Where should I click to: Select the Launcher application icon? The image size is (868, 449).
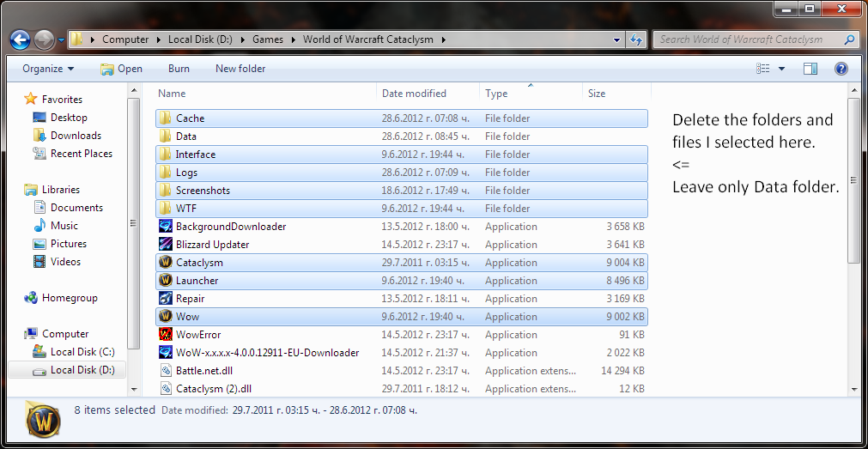coord(165,281)
